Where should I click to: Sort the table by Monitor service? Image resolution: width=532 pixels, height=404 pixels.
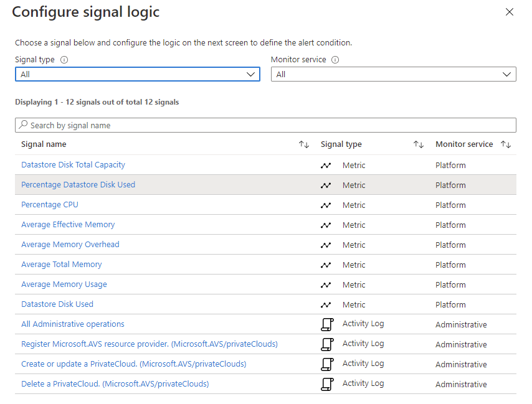(x=506, y=144)
